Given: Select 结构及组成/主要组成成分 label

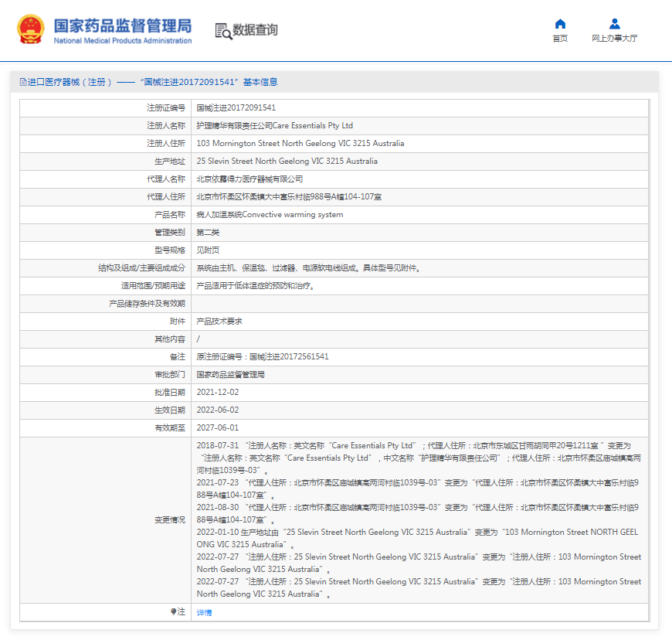Looking at the screenshot, I should click(x=142, y=268).
